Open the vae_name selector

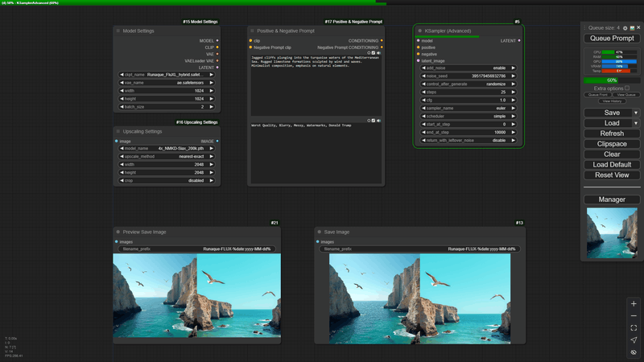tap(167, 83)
